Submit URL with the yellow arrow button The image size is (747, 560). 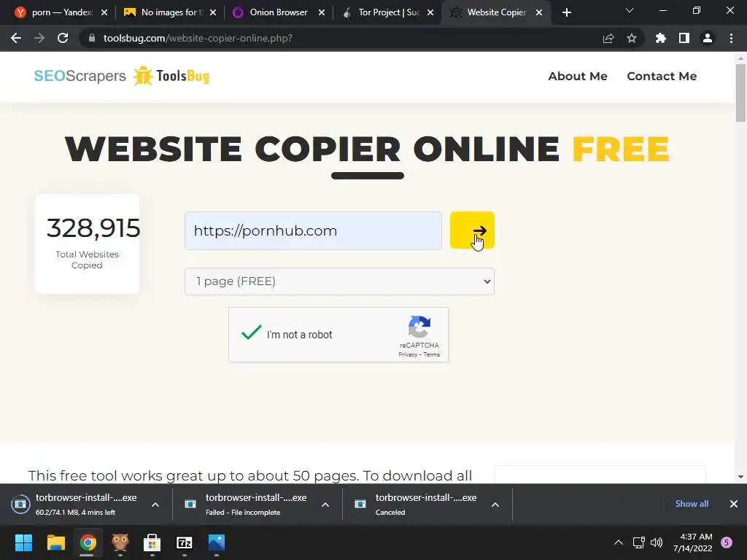472,230
